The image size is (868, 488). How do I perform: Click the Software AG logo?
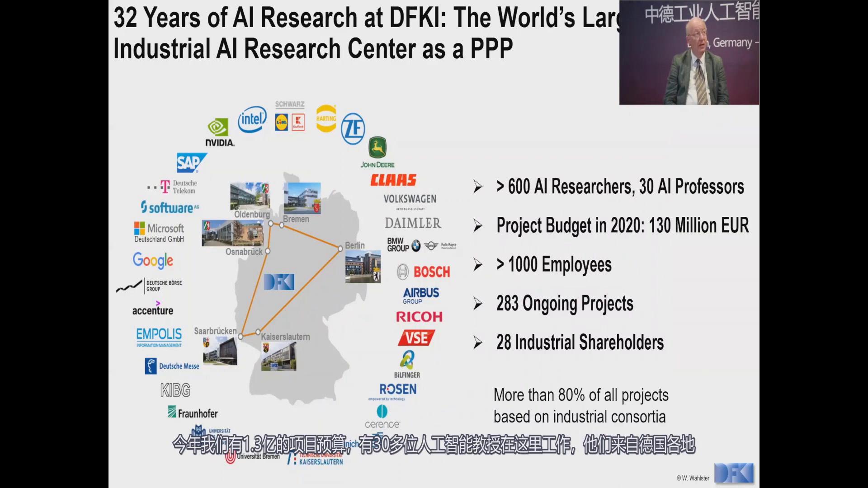(170, 207)
